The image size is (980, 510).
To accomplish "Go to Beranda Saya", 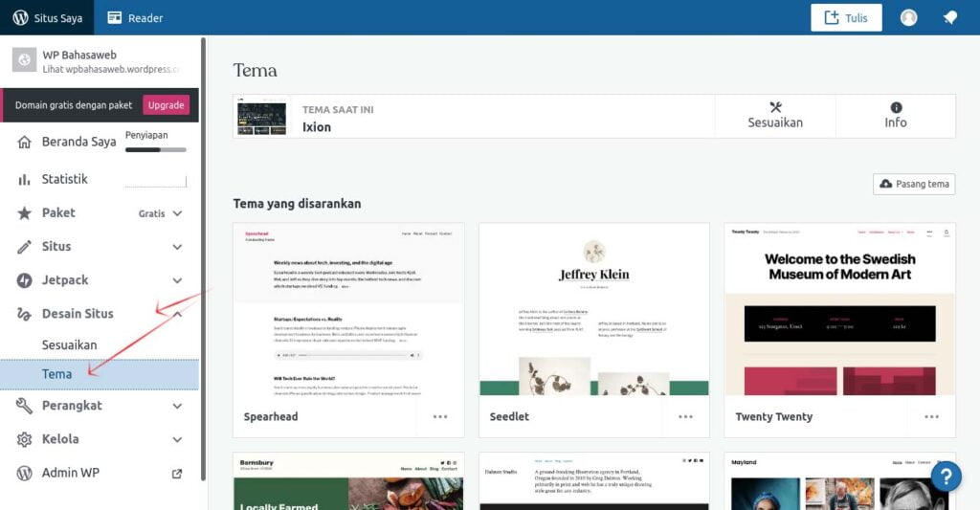I will pos(78,142).
